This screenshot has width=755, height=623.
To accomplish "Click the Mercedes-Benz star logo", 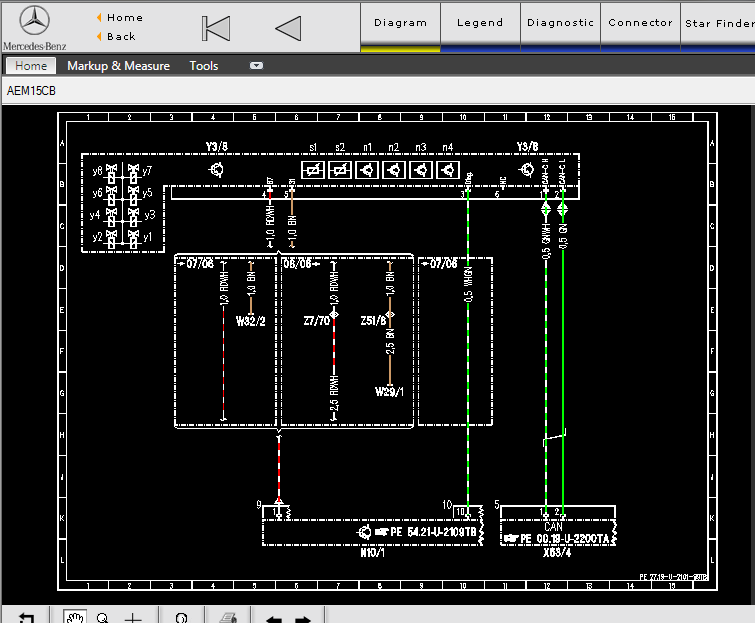I will point(36,20).
